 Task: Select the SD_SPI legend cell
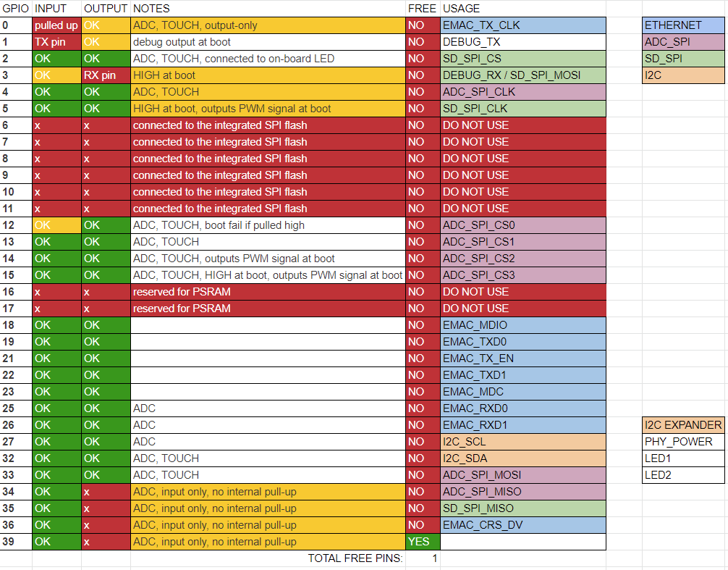[x=683, y=59]
